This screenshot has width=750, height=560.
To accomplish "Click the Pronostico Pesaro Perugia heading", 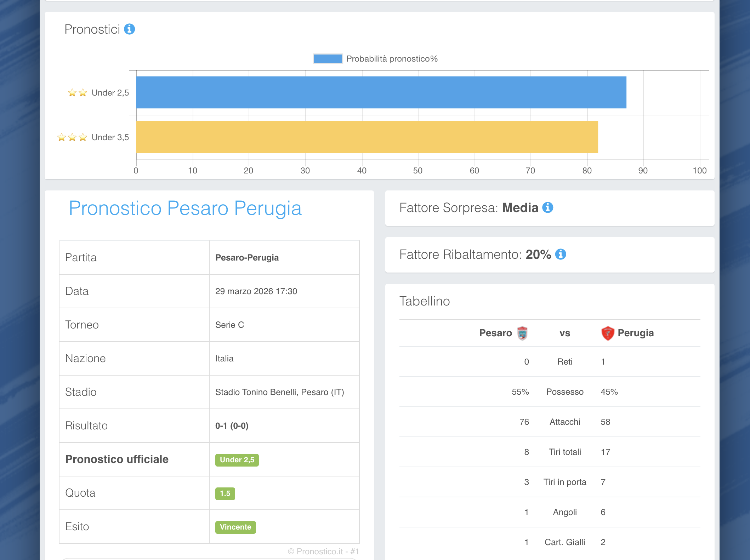I will 185,208.
